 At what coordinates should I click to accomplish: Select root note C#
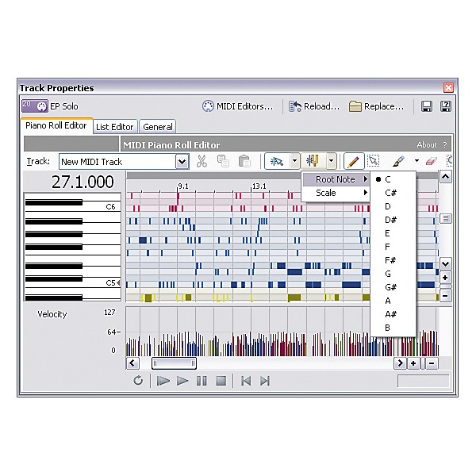coord(393,193)
